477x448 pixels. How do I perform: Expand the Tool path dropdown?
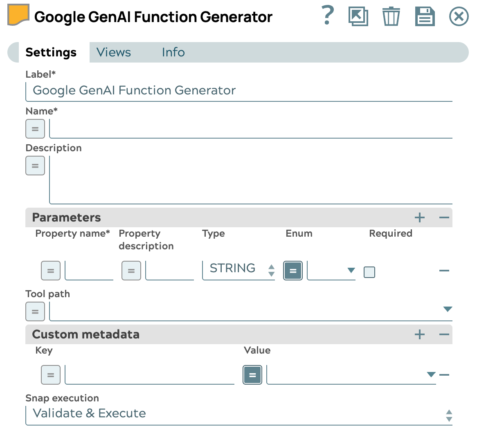pos(448,309)
